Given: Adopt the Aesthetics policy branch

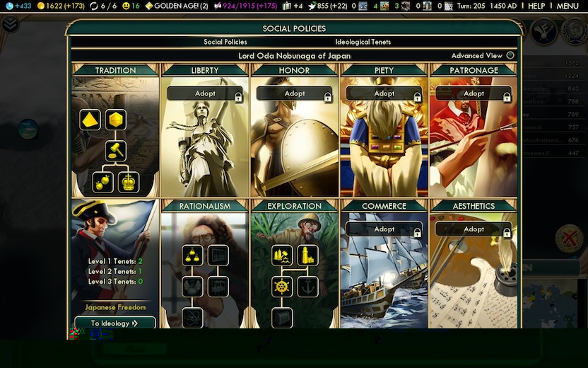Looking at the screenshot, I should 474,229.
